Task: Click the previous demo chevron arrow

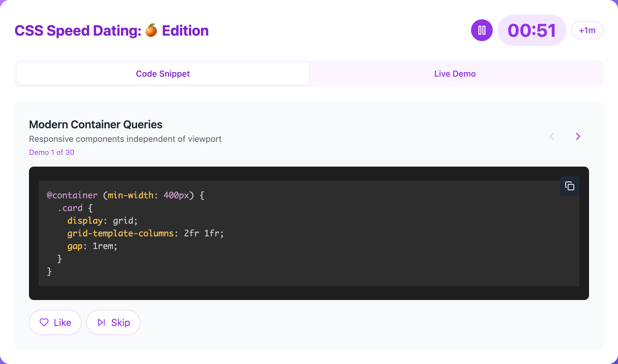Action: tap(552, 136)
